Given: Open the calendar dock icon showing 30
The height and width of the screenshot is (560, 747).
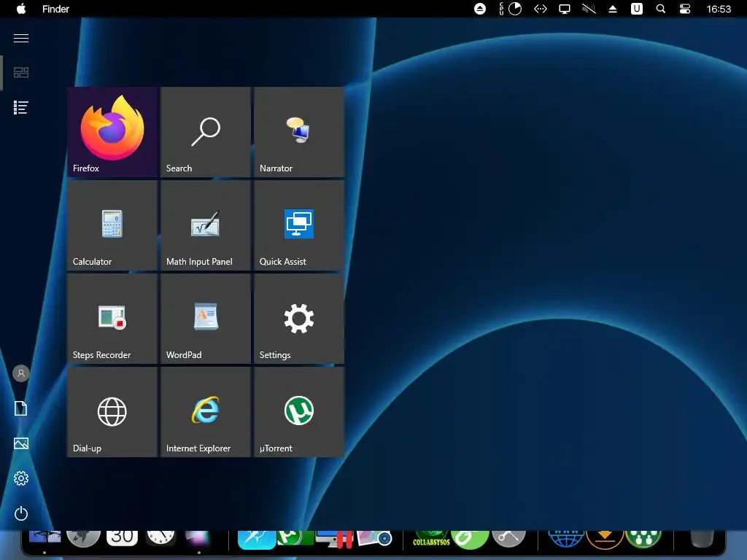Looking at the screenshot, I should pos(122,538).
